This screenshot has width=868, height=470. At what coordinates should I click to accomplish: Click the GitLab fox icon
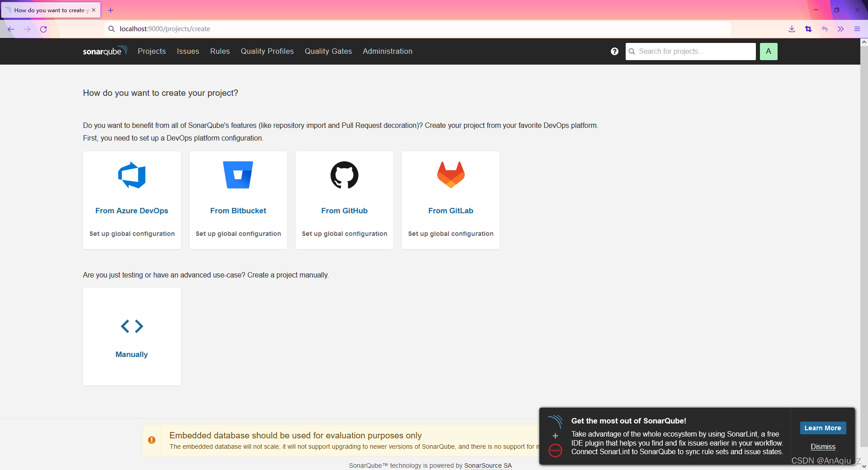coord(451,175)
